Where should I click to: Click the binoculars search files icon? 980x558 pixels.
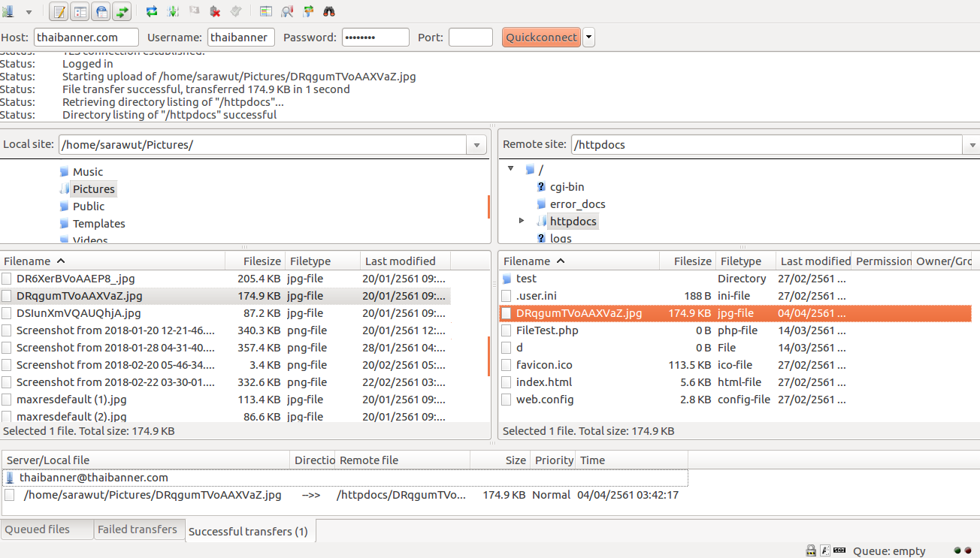click(x=329, y=11)
